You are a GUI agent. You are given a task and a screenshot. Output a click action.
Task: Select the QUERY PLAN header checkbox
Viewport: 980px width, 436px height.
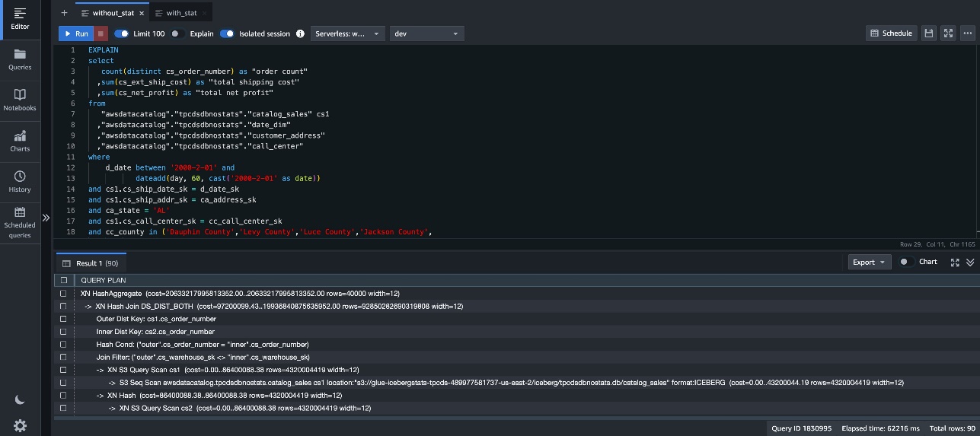64,280
